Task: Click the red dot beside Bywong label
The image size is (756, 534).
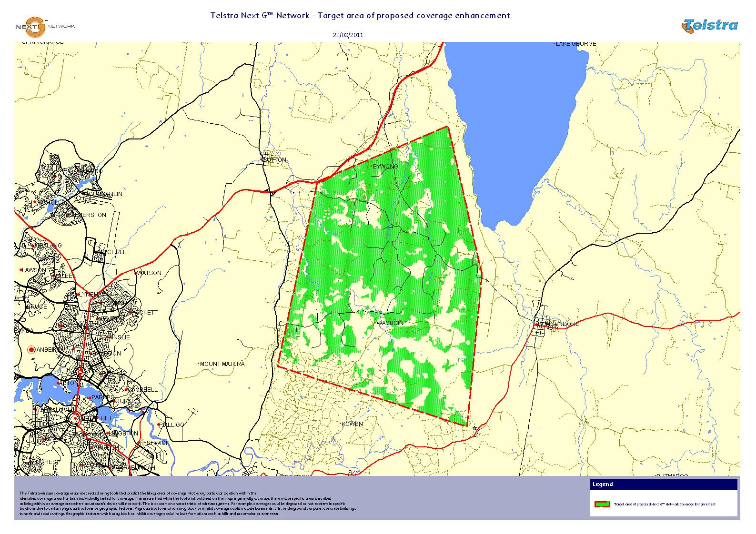Action: tap(372, 166)
